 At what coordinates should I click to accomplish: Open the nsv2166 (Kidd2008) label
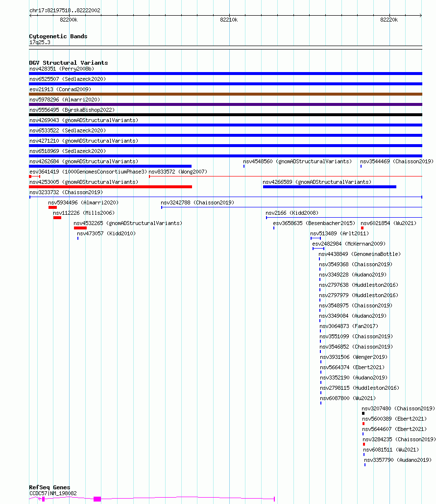click(292, 213)
